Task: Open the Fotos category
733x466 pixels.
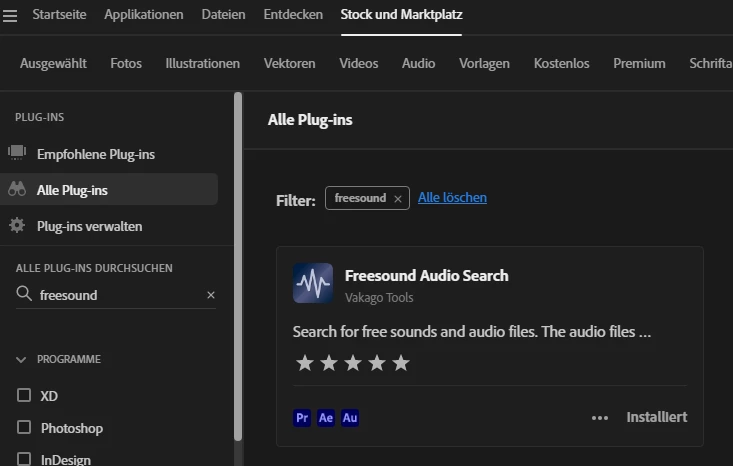Action: click(x=126, y=63)
